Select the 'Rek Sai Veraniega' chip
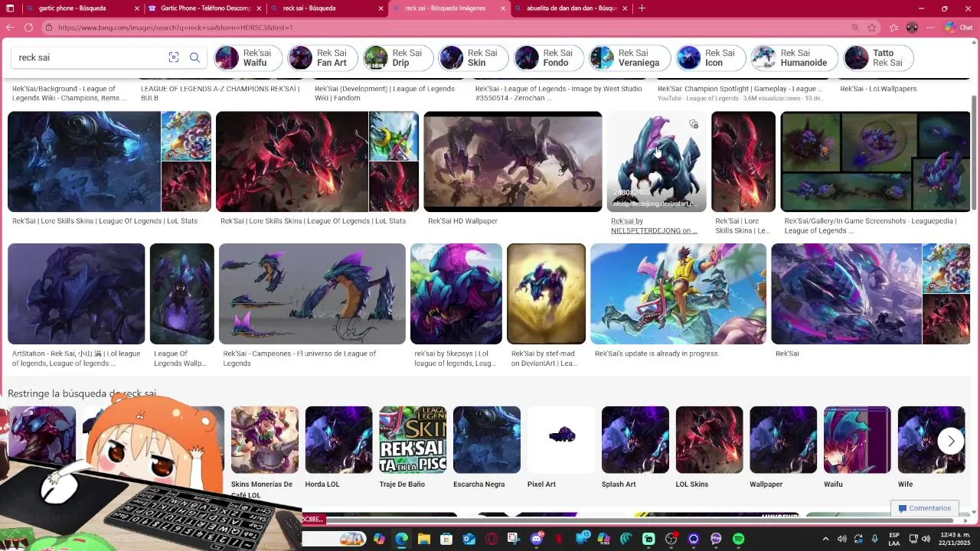 (x=630, y=57)
